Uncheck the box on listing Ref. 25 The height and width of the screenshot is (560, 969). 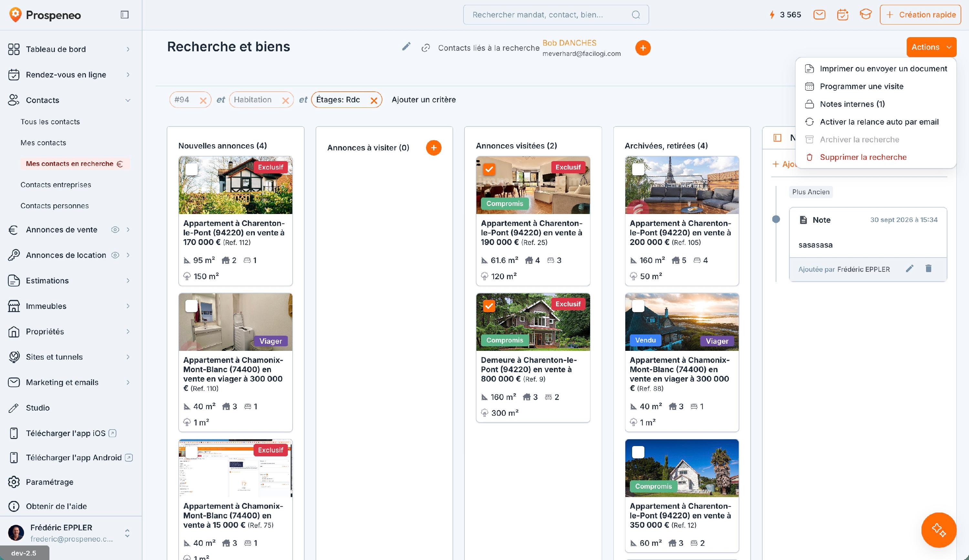pos(489,169)
